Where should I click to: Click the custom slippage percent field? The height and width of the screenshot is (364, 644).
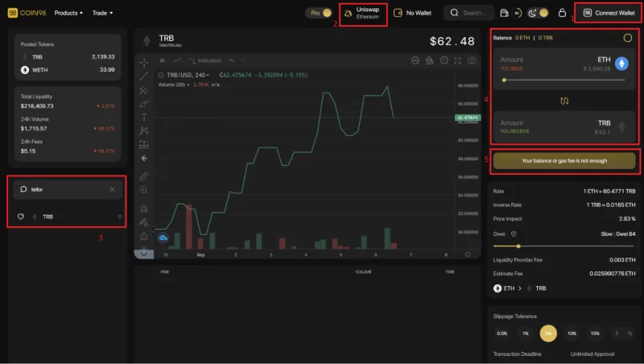tap(622, 333)
